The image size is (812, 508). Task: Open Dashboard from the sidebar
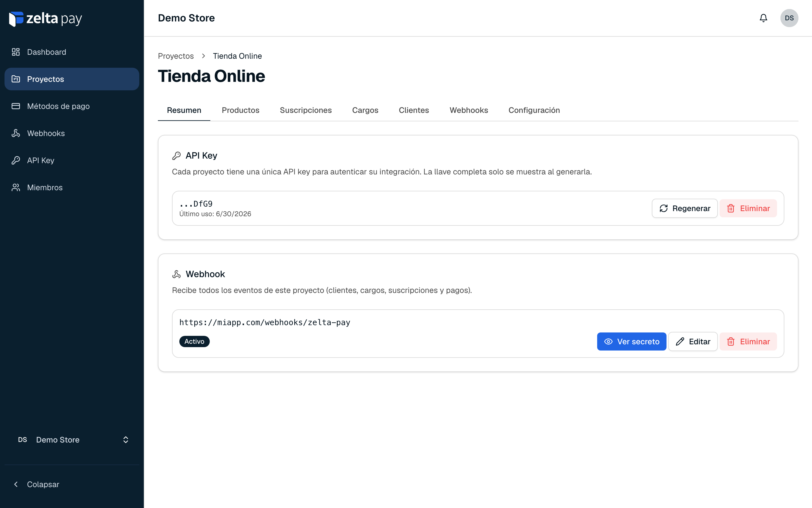[72, 52]
